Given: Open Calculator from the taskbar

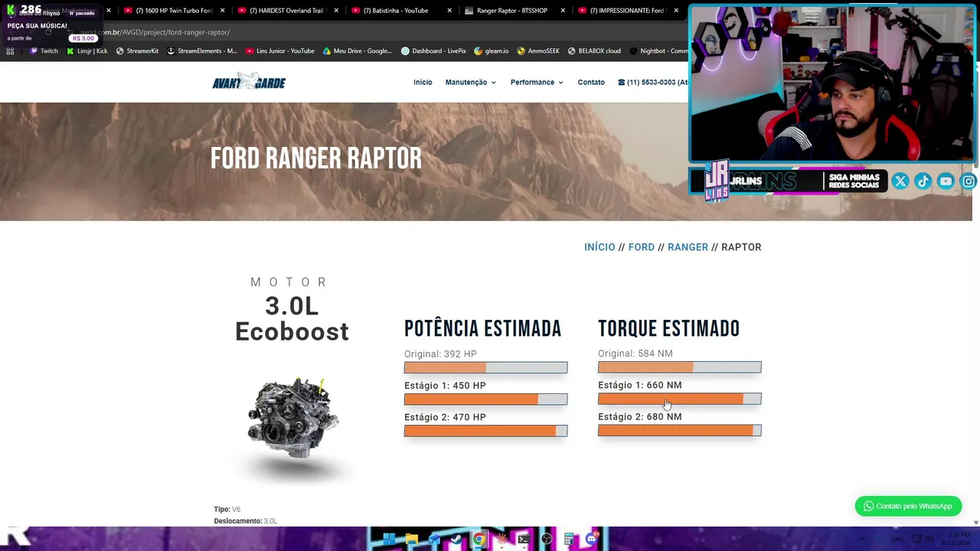Looking at the screenshot, I should click(x=569, y=539).
